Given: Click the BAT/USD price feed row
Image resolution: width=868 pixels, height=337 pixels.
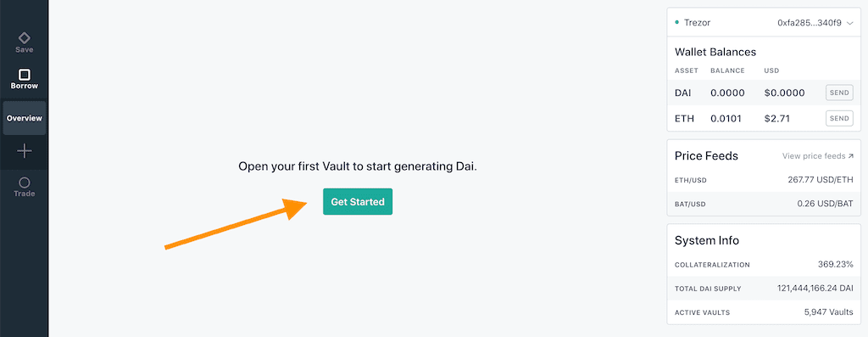Looking at the screenshot, I should coord(764,204).
